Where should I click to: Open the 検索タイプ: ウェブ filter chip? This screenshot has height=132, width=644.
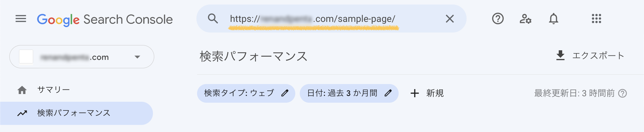click(239, 93)
